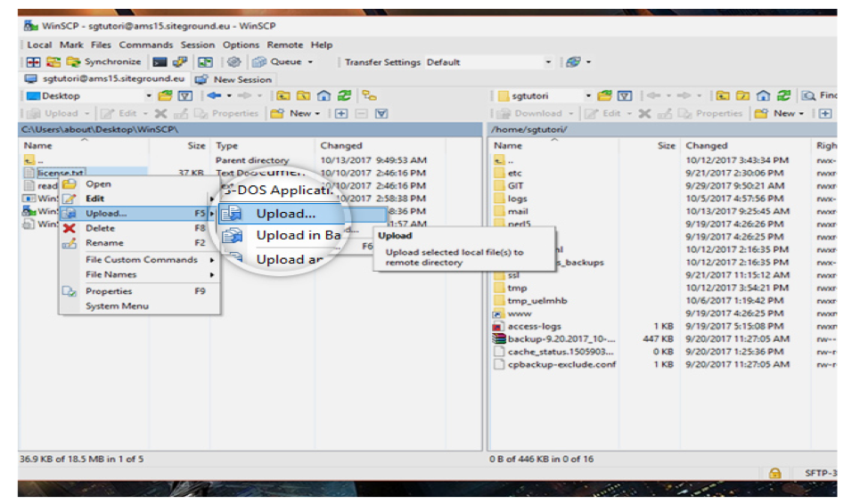
Task: Open the sgtutori remote directory dropdown
Action: click(589, 96)
